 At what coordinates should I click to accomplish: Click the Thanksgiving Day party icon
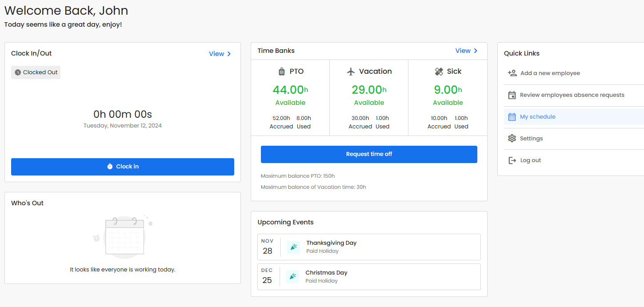[293, 247]
